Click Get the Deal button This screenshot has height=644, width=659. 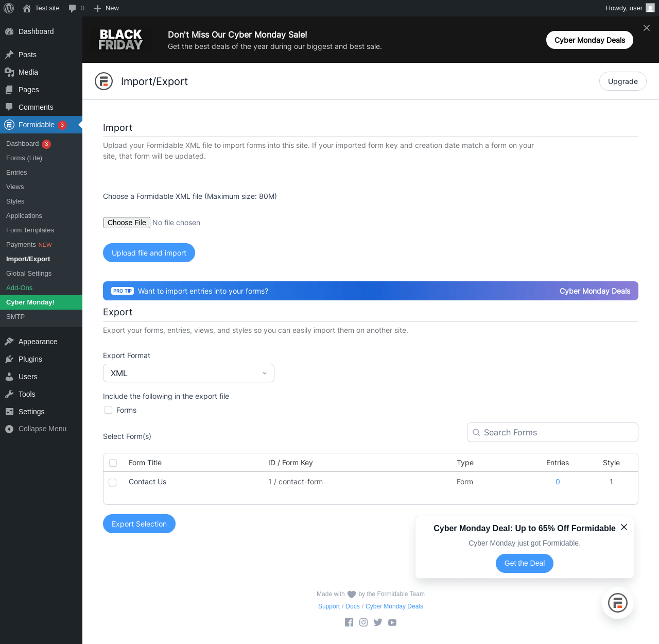525,563
